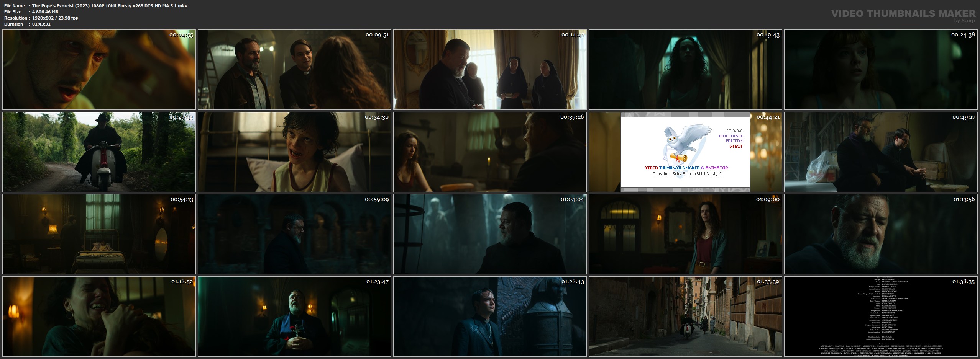Click the 01:09:00 thumbnail
Image resolution: width=980 pixels, height=359 pixels.
point(685,234)
